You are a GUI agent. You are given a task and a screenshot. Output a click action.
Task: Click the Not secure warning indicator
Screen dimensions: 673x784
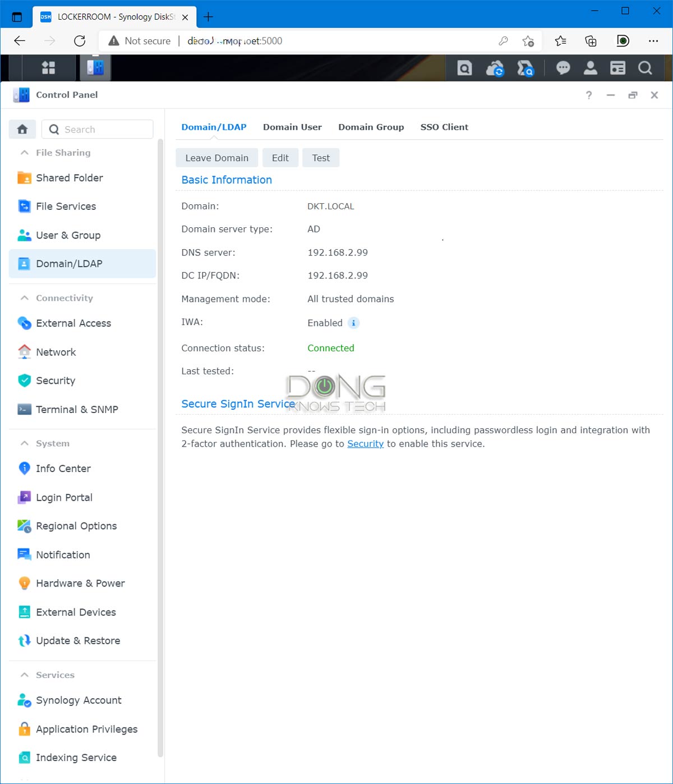tap(139, 41)
